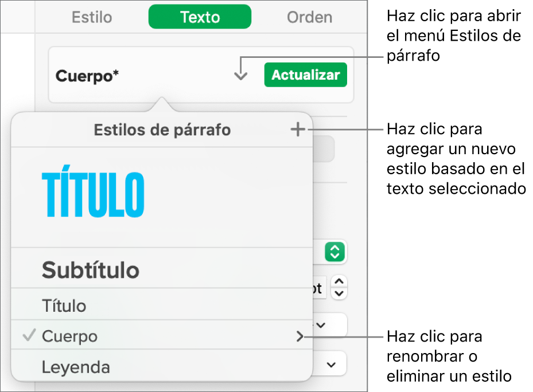Apply the Subtítulo paragraph style
Screen dimensions: 533x392
[161, 268]
